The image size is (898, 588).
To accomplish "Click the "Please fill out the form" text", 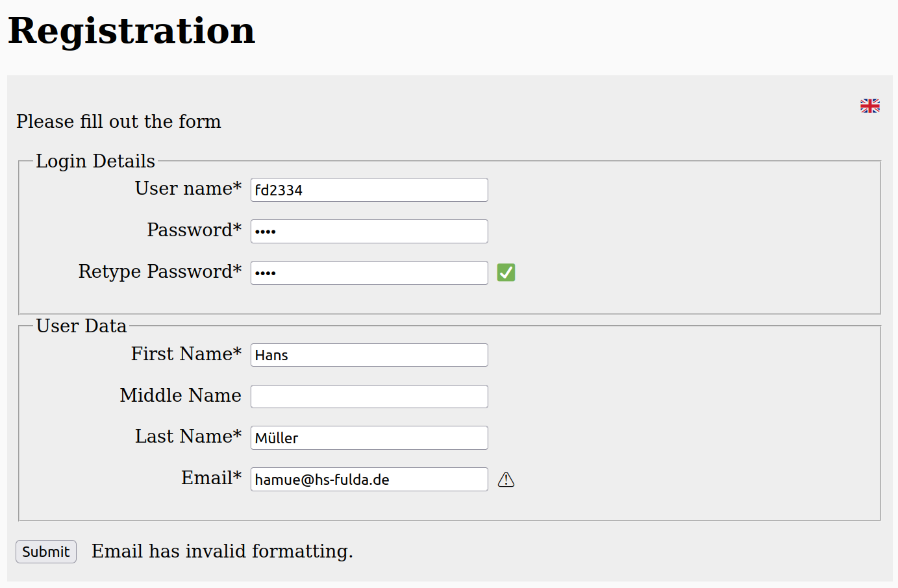I will coord(119,121).
